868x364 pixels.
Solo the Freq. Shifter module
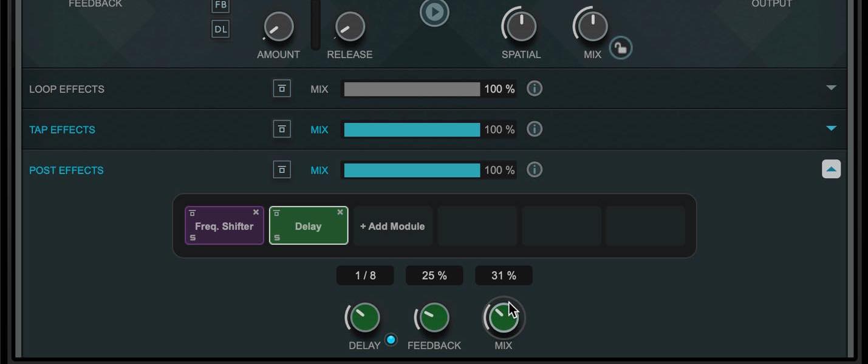click(193, 238)
